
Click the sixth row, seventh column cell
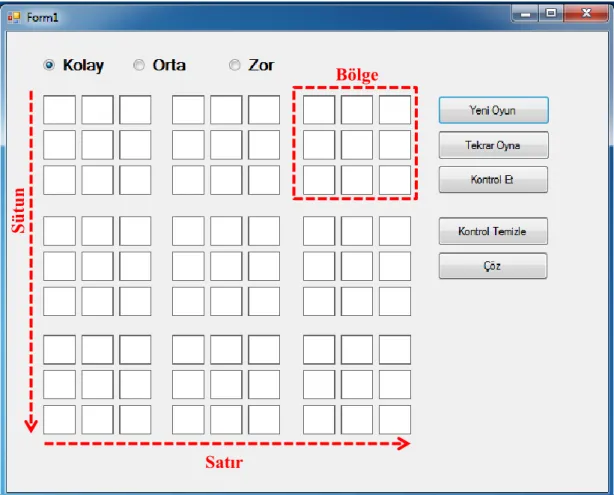319,302
